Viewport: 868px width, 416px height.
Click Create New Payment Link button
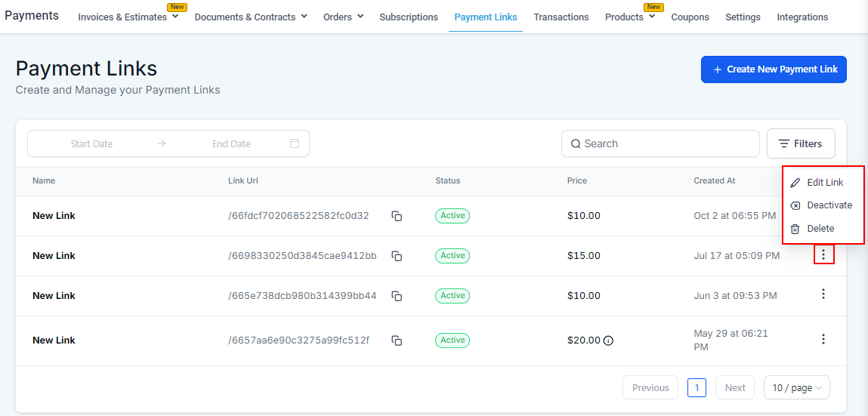pos(774,69)
